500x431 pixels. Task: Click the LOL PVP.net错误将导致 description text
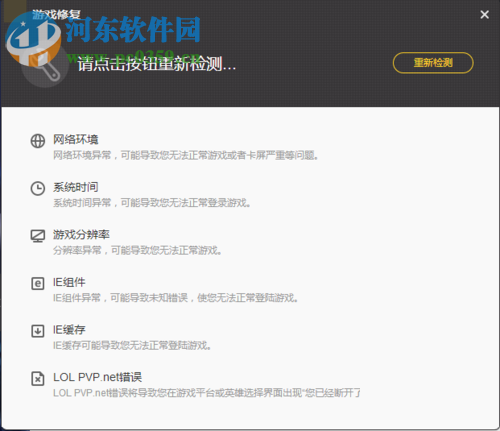pos(207,393)
